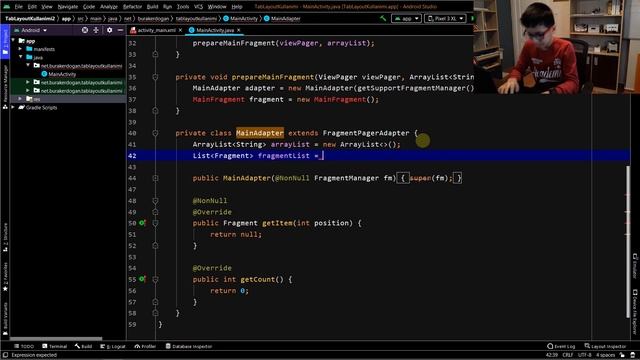Click the editor vertical scrollbar
This screenshot has height=360, width=640.
628,241
